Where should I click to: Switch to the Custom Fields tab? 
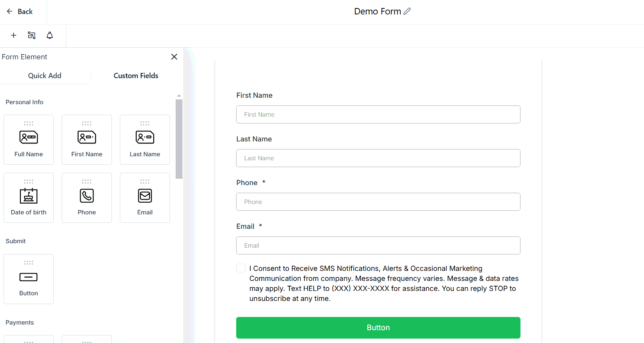tap(136, 76)
